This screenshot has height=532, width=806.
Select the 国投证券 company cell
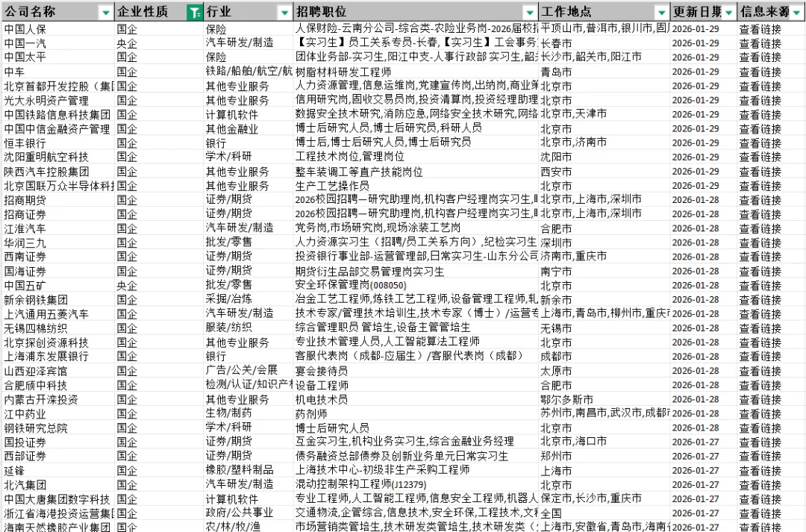tap(58, 442)
